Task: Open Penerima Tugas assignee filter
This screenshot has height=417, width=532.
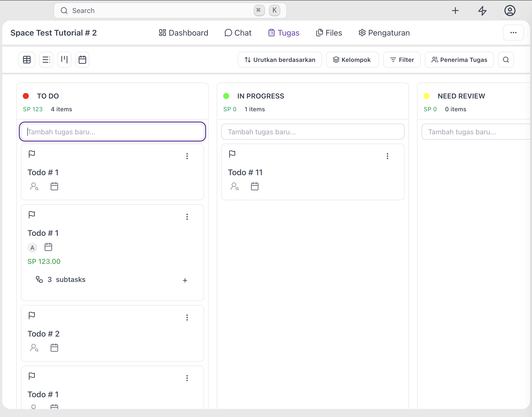Action: pyautogui.click(x=459, y=60)
